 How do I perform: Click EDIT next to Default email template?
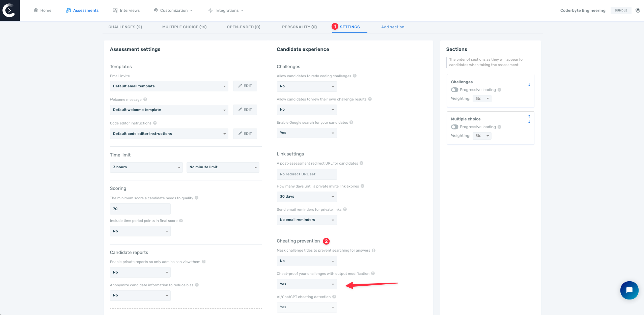point(245,86)
